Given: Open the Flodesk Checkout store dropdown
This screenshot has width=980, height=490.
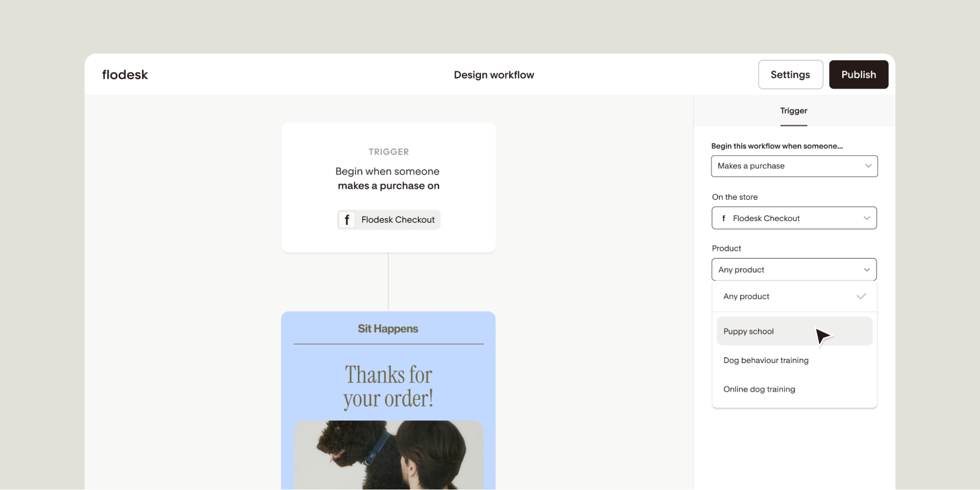Looking at the screenshot, I should tap(794, 218).
